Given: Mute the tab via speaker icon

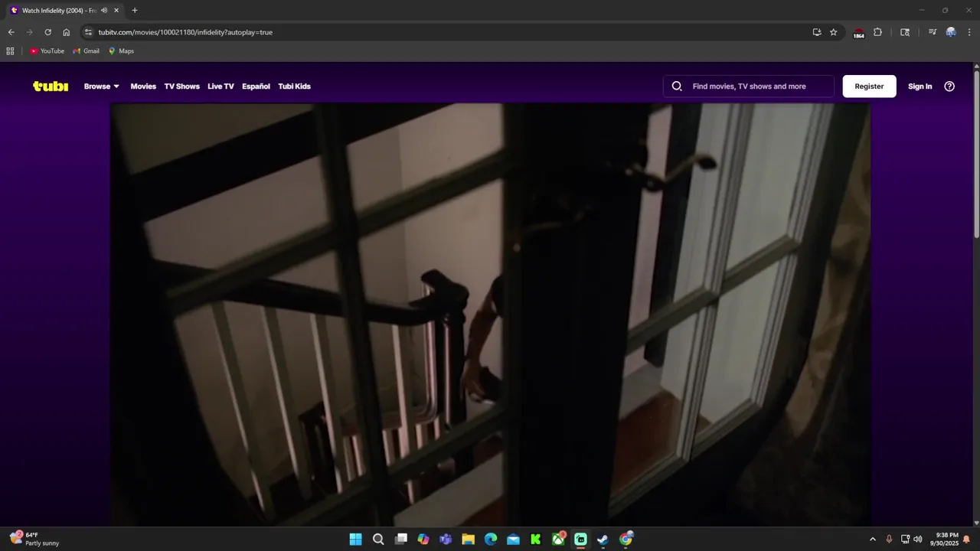Looking at the screenshot, I should pos(104,11).
